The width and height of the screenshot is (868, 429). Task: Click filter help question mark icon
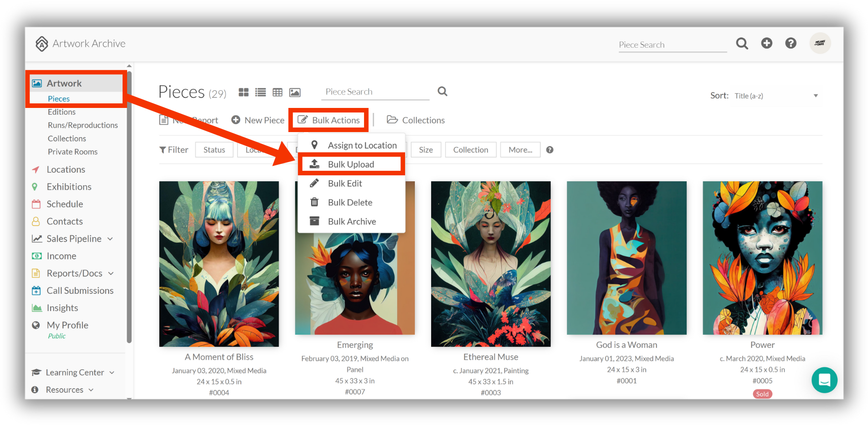(x=550, y=150)
